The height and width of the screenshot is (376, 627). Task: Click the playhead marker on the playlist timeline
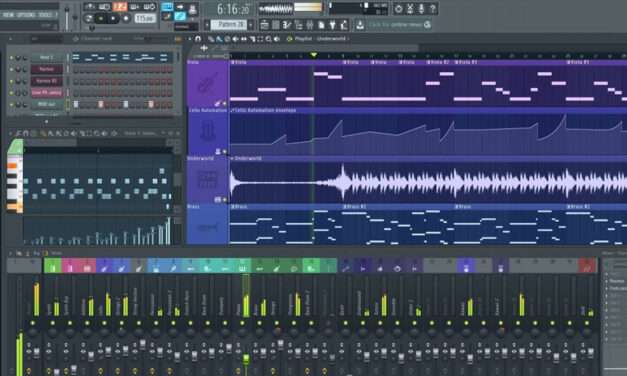pyautogui.click(x=314, y=55)
